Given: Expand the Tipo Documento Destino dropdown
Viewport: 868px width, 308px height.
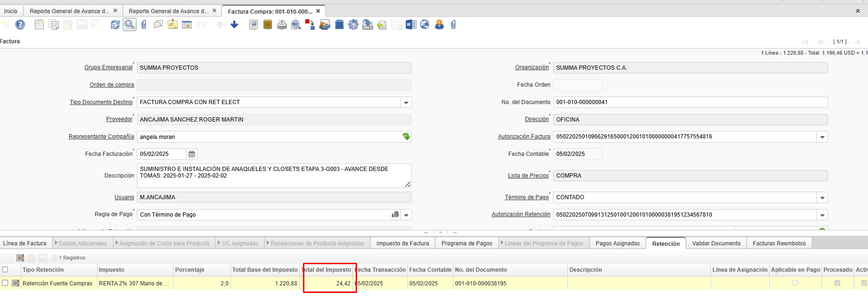Looking at the screenshot, I should 406,102.
